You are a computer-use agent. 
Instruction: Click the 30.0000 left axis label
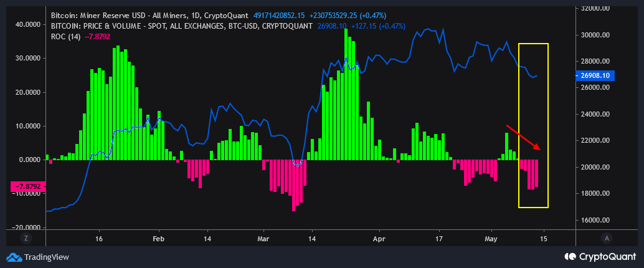[x=29, y=59]
